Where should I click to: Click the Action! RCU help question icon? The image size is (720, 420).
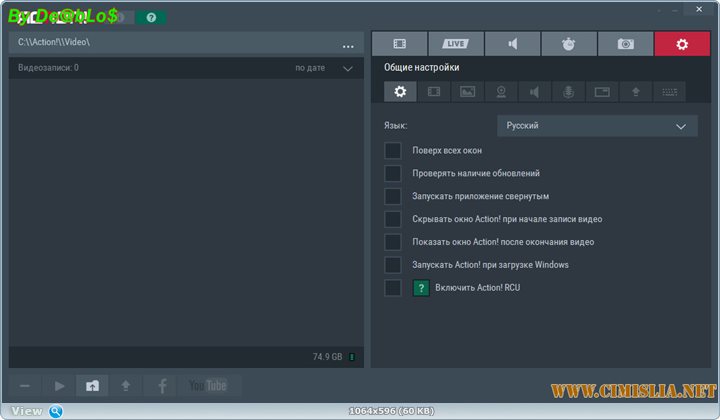422,288
